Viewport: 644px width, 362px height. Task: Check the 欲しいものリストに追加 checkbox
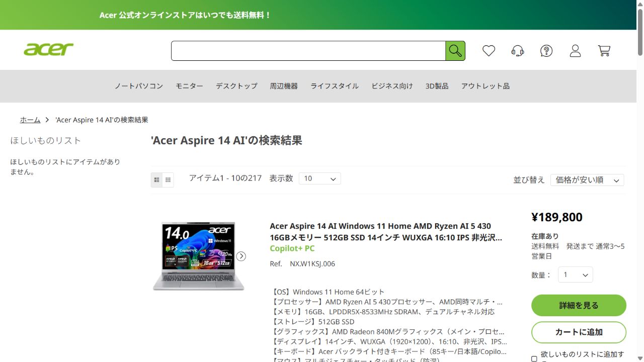(534, 358)
